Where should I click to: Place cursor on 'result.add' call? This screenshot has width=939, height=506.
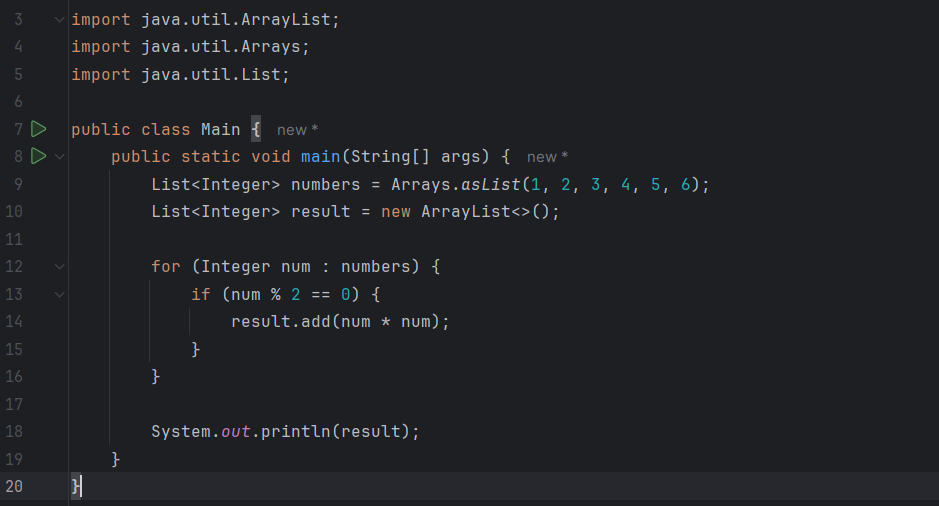pos(280,322)
